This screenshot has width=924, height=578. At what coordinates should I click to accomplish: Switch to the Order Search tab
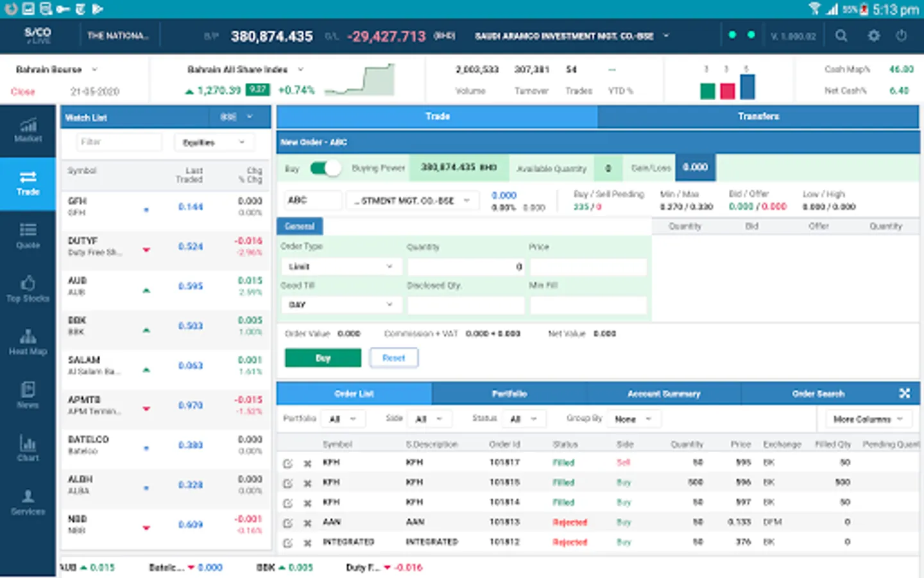point(818,394)
